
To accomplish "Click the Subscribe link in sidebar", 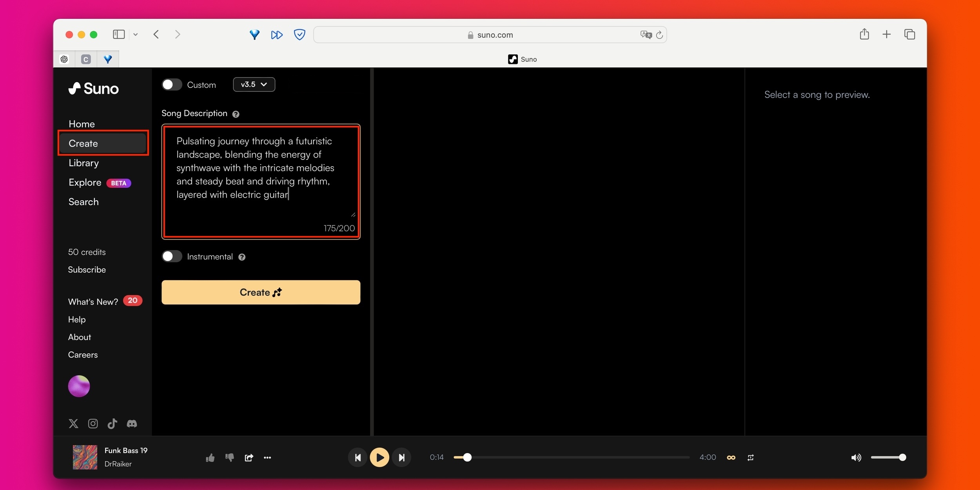I will [x=87, y=269].
